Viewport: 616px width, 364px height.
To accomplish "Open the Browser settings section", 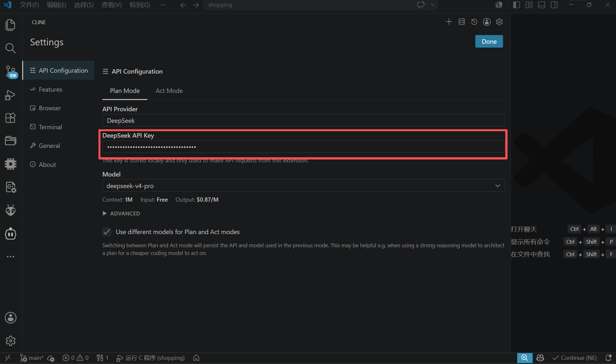I will point(58,108).
